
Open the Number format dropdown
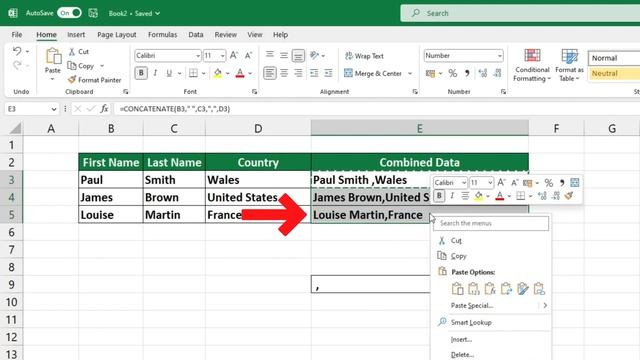(x=500, y=56)
